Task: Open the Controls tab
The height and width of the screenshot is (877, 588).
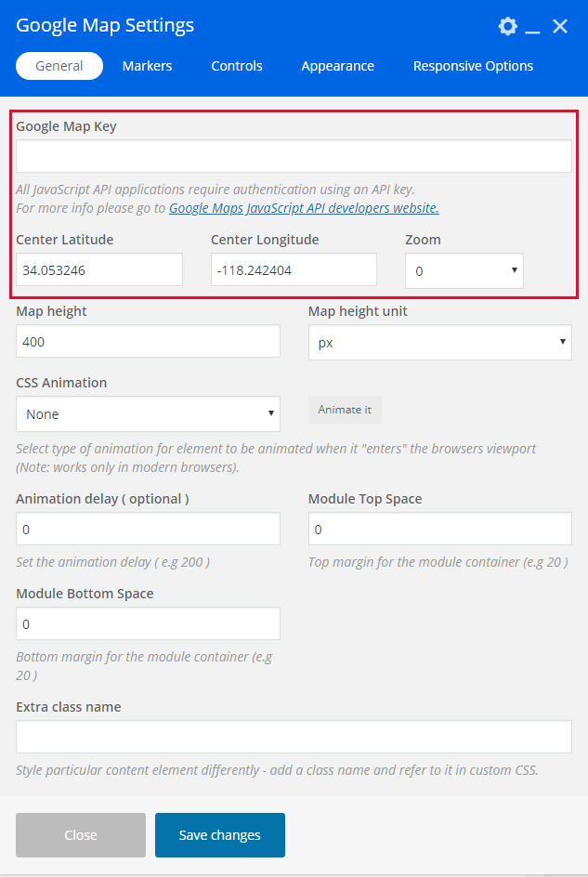Action: coord(237,66)
